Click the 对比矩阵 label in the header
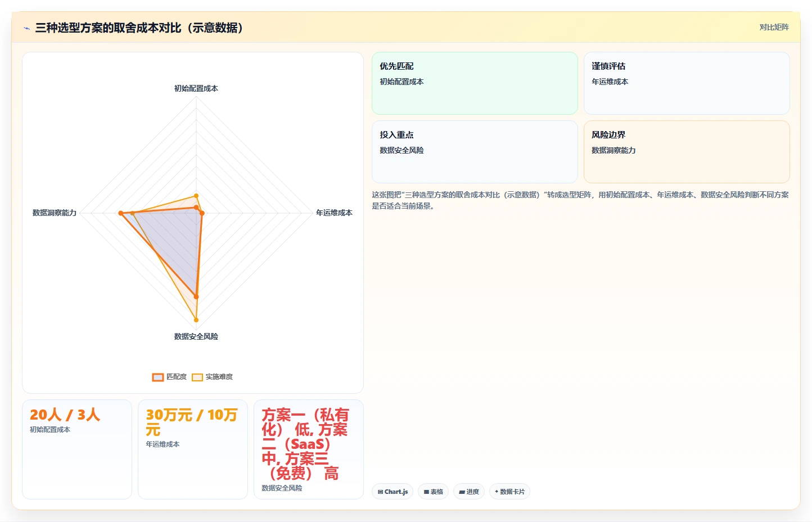Screen dimensions: 812x522 pyautogui.click(x=774, y=27)
